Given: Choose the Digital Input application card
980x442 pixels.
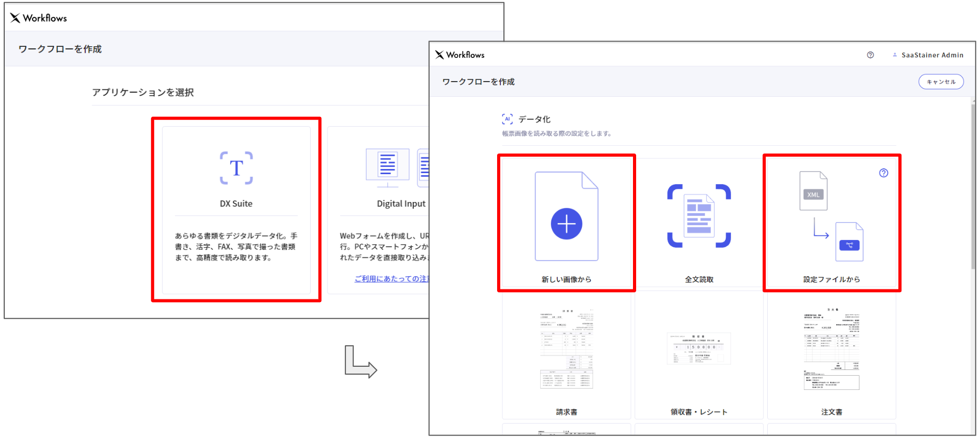Looking at the screenshot, I should (378, 210).
